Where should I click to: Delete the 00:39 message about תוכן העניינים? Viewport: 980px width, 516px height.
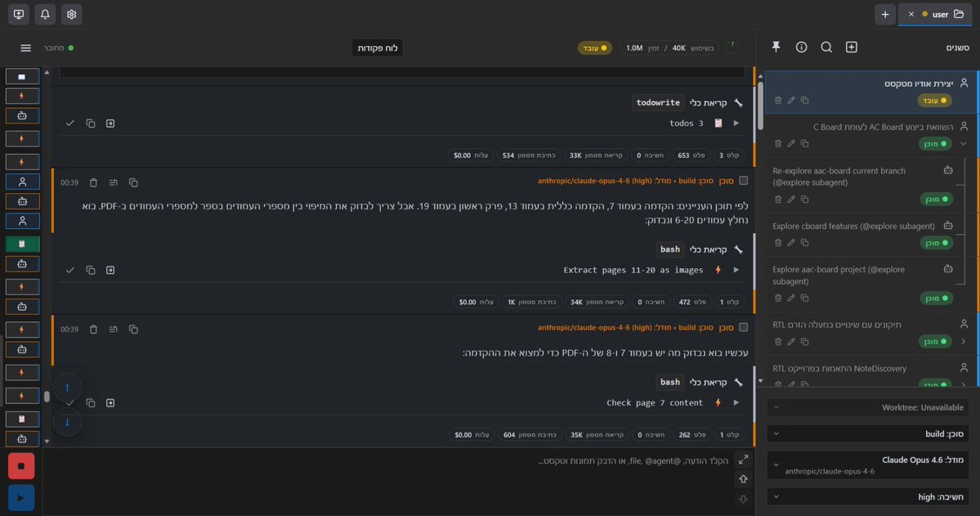tap(93, 182)
